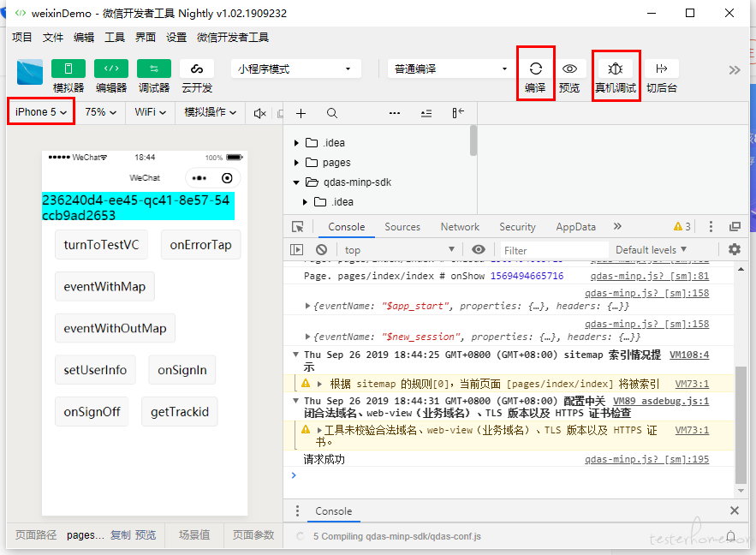
Task: Toggle simulator sound mute icon
Action: [260, 113]
